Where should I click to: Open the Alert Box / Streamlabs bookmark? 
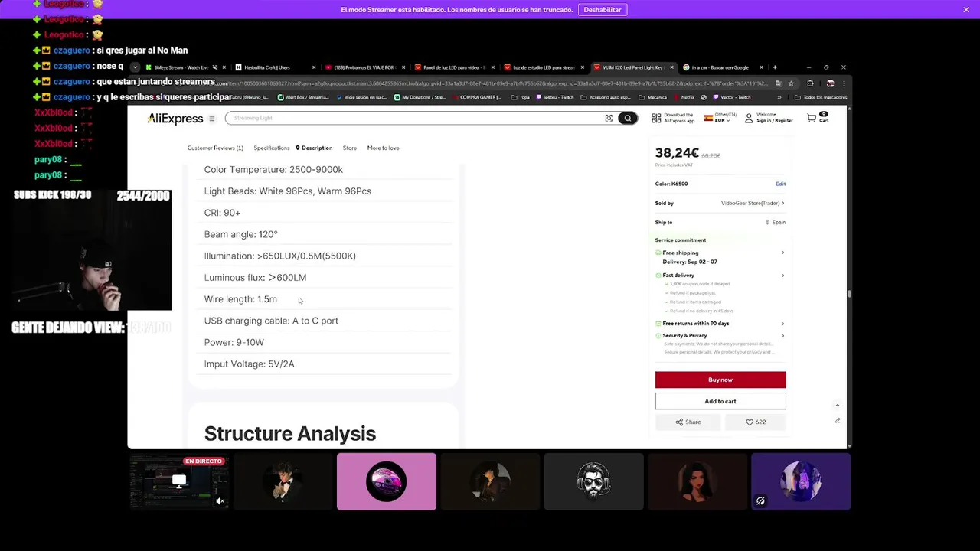click(302, 98)
